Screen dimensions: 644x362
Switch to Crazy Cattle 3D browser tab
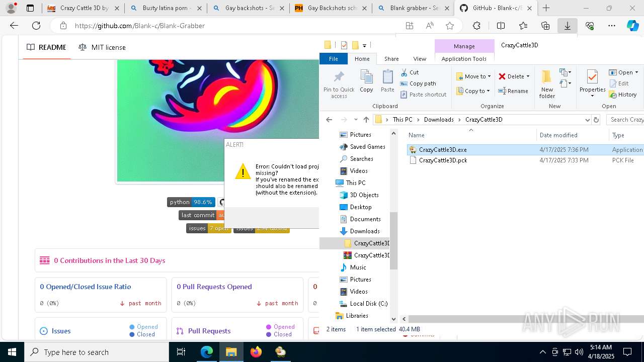tap(83, 8)
